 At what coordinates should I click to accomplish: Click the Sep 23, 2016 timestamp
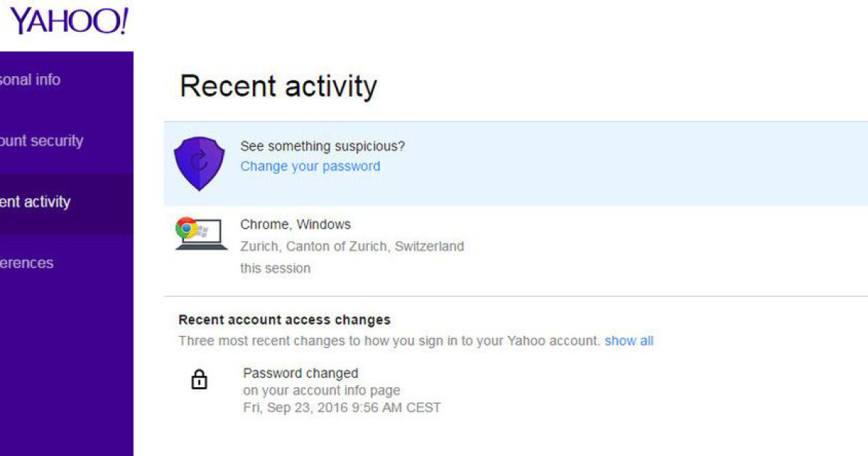pos(342,408)
